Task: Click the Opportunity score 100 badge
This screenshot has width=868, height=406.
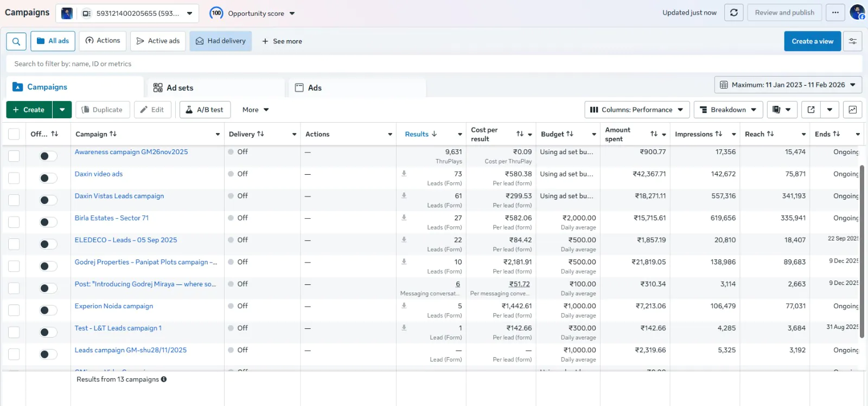Action: pos(216,13)
